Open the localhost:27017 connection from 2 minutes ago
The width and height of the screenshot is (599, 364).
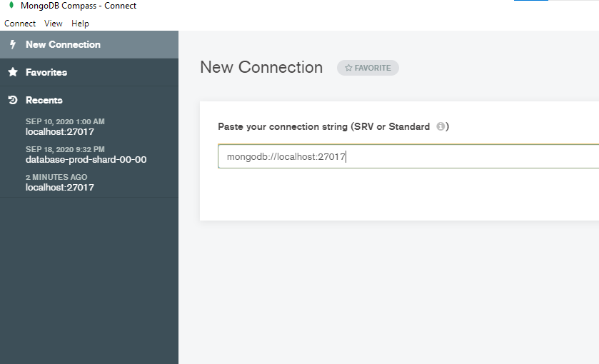click(x=59, y=183)
